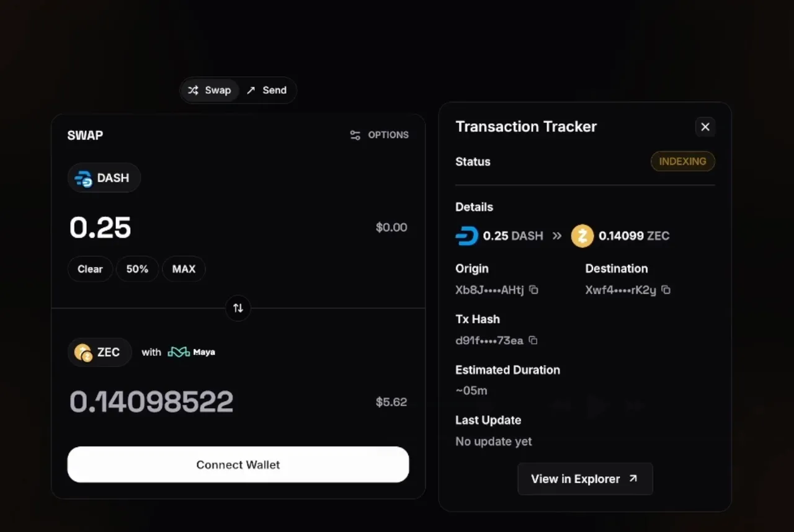View the transaction in Explorer
794x532 pixels.
point(585,479)
